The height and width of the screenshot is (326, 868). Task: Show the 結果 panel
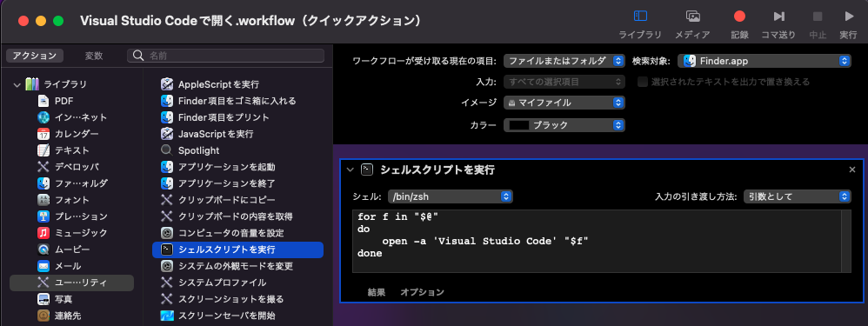377,292
